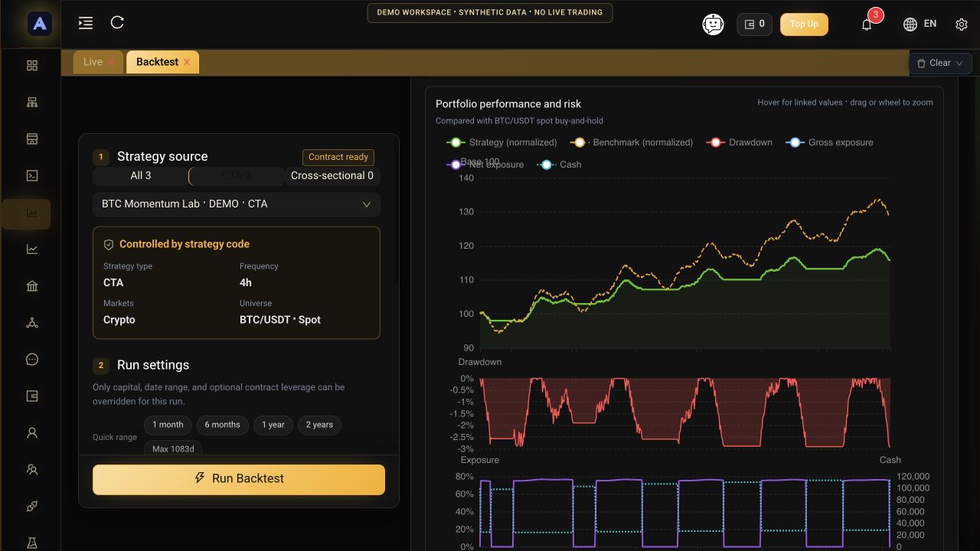The height and width of the screenshot is (551, 980).
Task: Open the wallet icon in sidebar
Action: pyautogui.click(x=32, y=396)
